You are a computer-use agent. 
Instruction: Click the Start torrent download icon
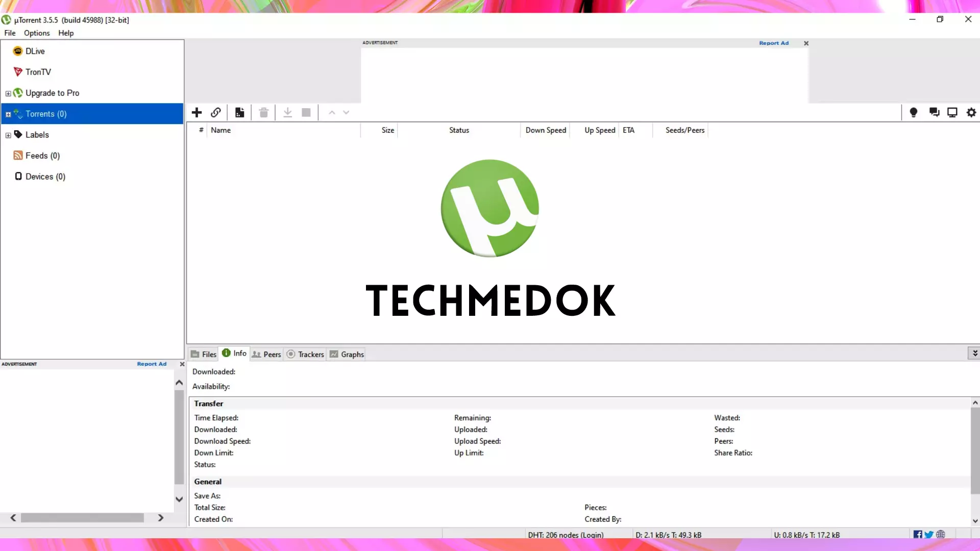tap(287, 112)
